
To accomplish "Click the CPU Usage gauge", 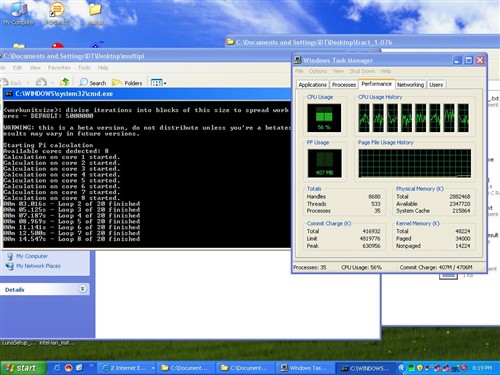I will pos(324,118).
